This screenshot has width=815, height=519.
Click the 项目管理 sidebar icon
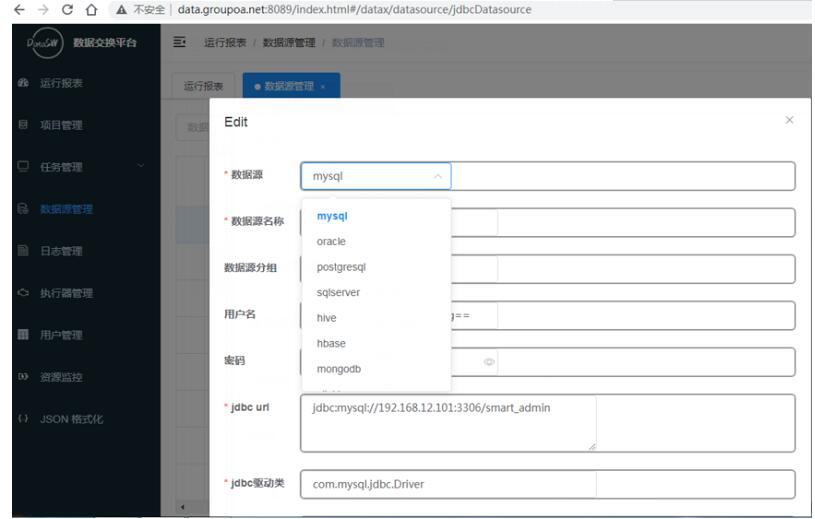click(23, 124)
